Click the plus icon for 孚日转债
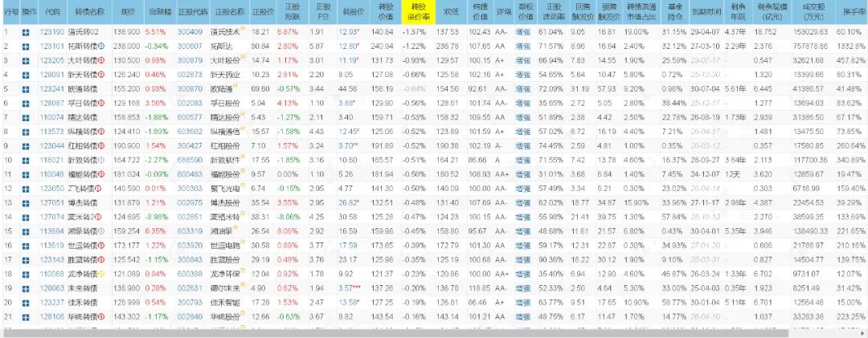The height and width of the screenshot is (338, 868). coord(26,103)
